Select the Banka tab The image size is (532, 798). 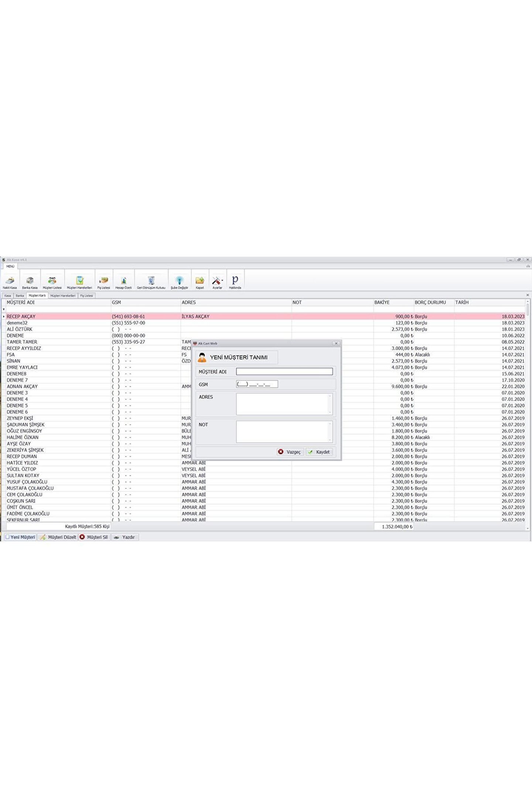20,296
